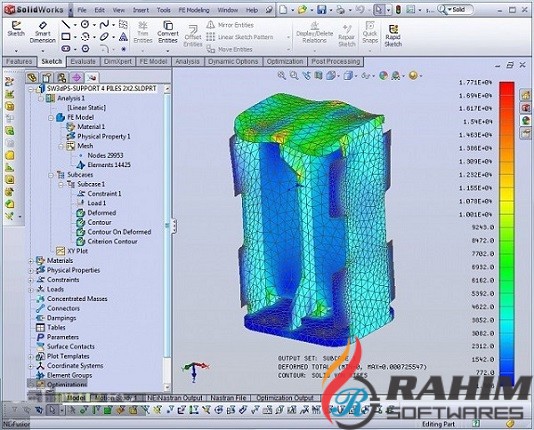Select the 'Nodes 29953' tree row
This screenshot has height=430, width=534.
tap(101, 156)
